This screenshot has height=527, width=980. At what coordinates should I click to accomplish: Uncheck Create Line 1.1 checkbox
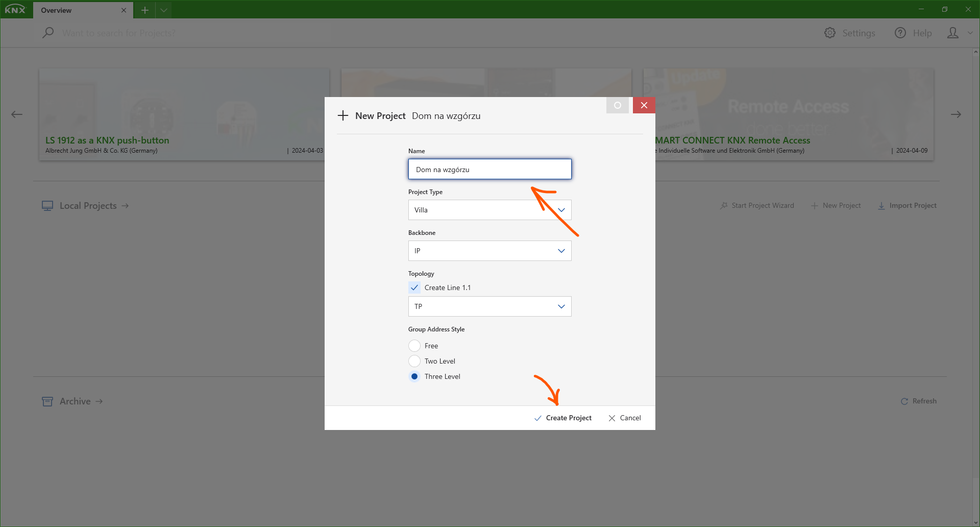click(414, 288)
